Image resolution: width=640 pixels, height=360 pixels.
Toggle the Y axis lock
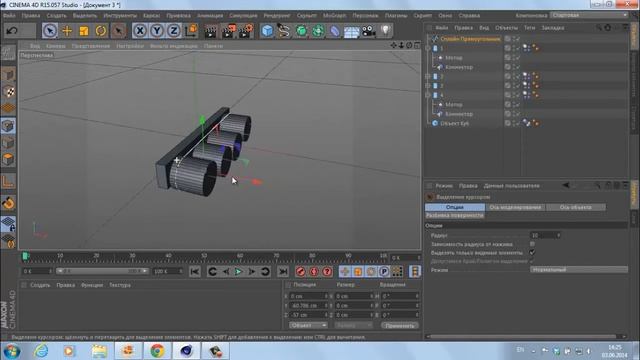[x=157, y=31]
